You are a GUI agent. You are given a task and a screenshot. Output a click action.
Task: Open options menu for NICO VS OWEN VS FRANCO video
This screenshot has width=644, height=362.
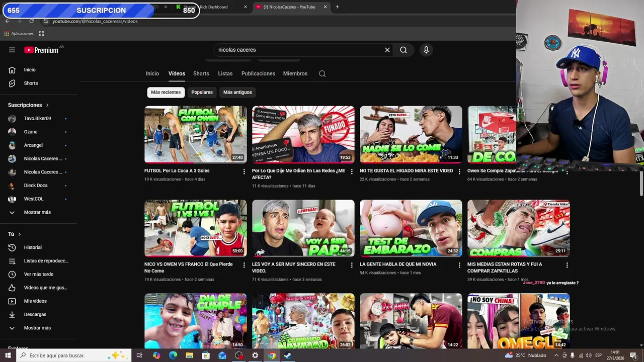click(x=244, y=265)
